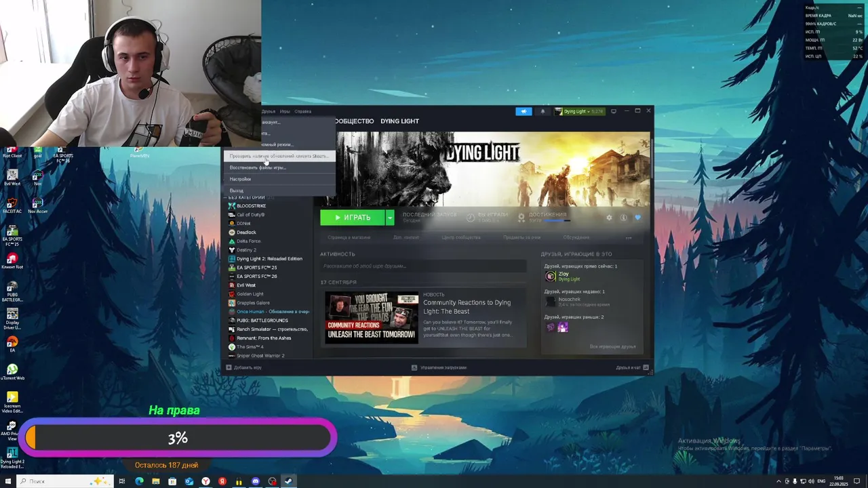Open the Steam notifications bell
Screen dimensions: 868x488
click(x=542, y=111)
